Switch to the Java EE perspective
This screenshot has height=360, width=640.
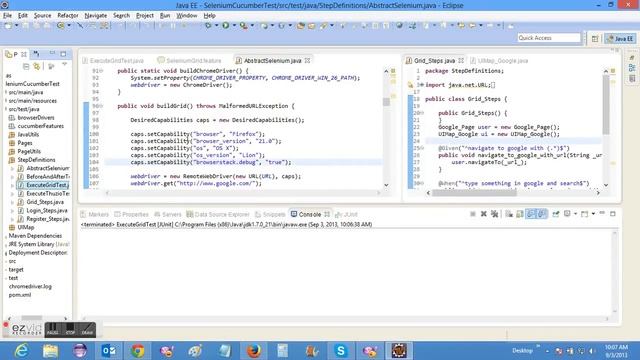pos(620,38)
